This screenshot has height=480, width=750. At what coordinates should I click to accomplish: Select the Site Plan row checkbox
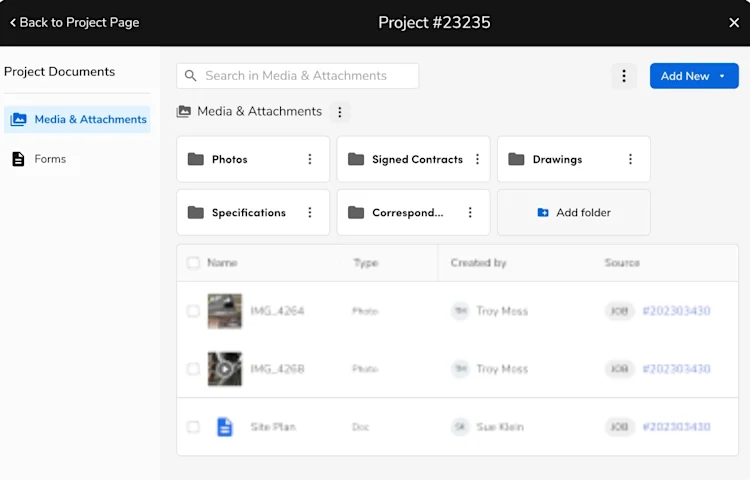193,427
